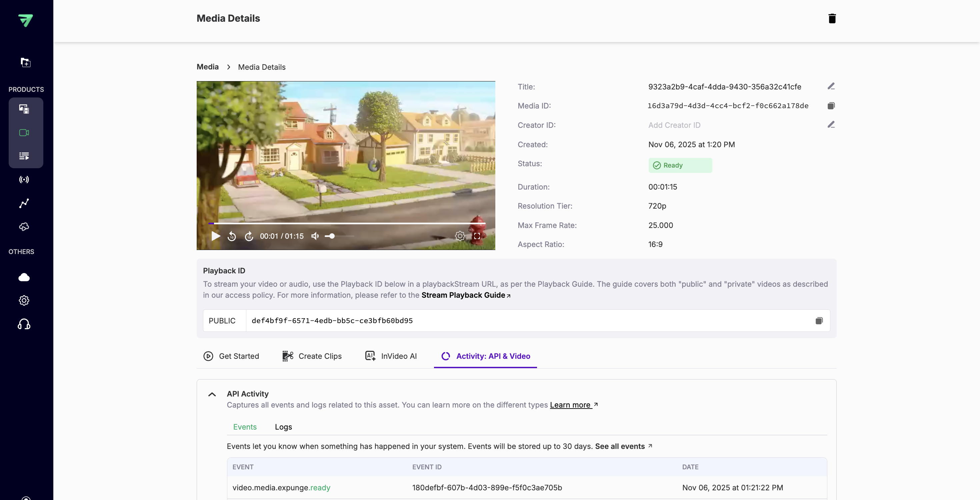Screen dimensions: 980x500
Task: Copy the Media ID using its copy icon
Action: coord(831,105)
